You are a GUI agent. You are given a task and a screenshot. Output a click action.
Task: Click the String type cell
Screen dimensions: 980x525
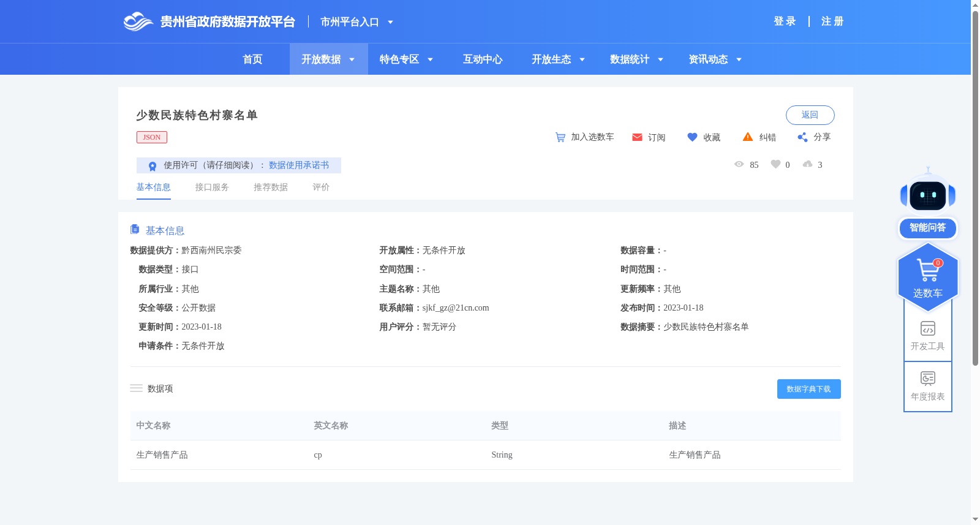coord(502,455)
